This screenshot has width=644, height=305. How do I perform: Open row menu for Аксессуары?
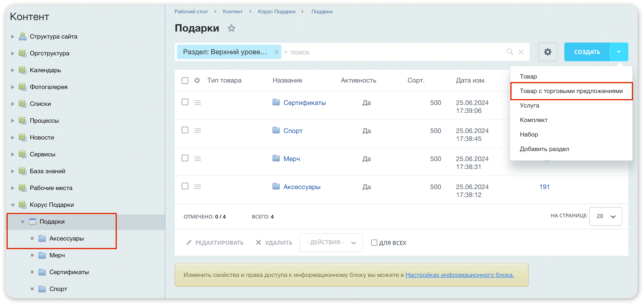pos(197,187)
